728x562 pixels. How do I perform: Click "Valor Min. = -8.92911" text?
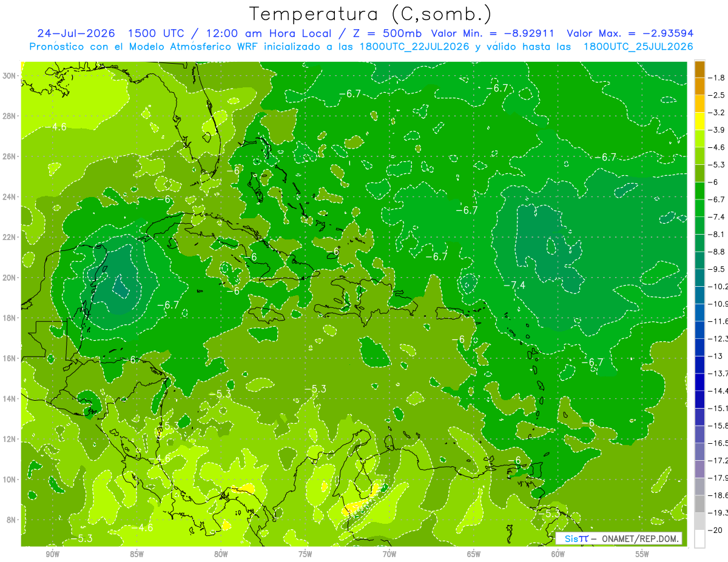pyautogui.click(x=494, y=33)
